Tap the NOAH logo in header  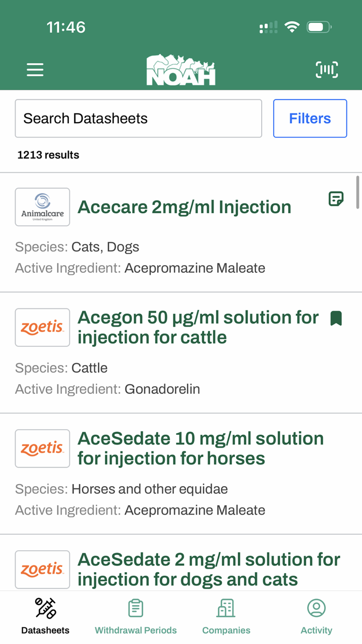pos(180,70)
